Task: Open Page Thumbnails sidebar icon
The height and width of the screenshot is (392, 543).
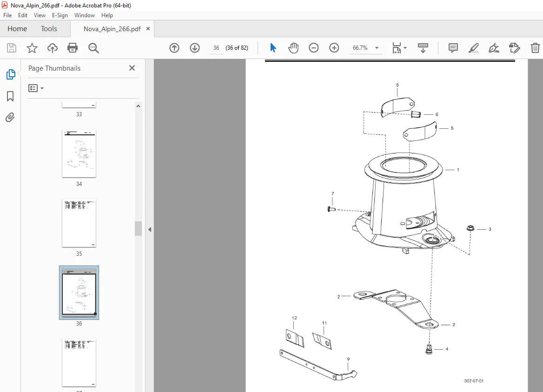Action: pyautogui.click(x=10, y=74)
